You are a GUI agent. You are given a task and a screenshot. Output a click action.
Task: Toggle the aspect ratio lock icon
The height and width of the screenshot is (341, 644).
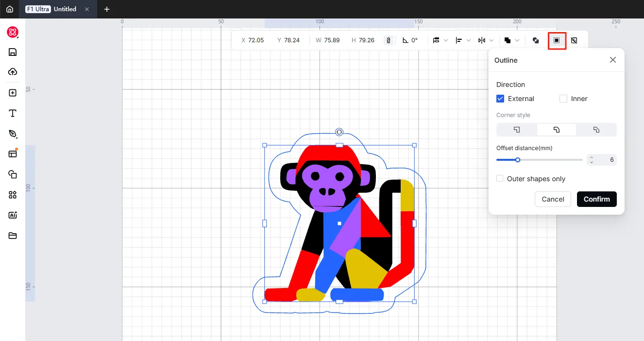tap(388, 40)
